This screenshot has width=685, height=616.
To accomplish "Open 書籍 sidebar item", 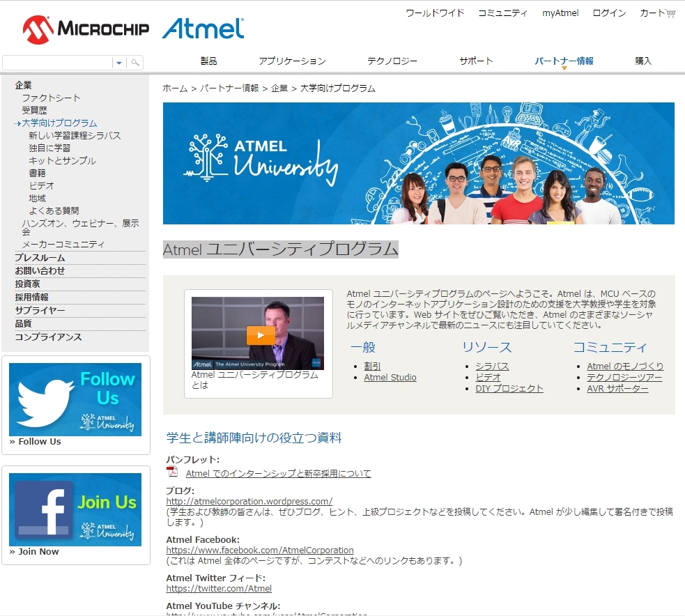I will [37, 174].
